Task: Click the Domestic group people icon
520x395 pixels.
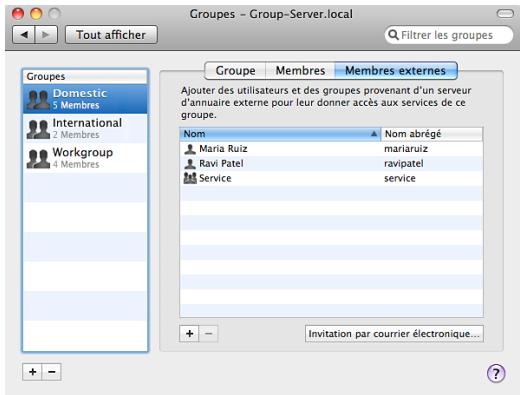Action: click(x=38, y=99)
